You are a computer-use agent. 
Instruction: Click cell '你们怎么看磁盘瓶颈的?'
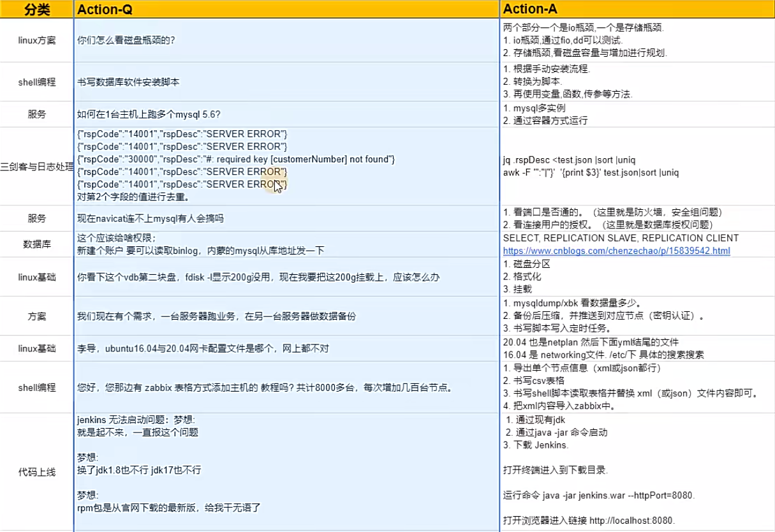[x=286, y=40]
